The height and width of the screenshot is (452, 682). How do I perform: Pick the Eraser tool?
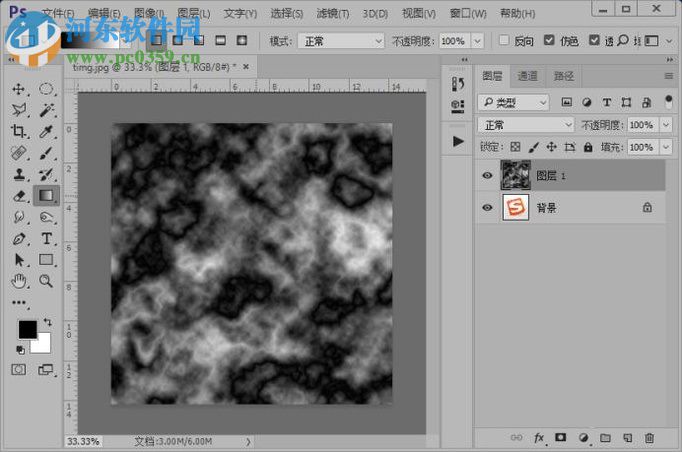point(18,195)
